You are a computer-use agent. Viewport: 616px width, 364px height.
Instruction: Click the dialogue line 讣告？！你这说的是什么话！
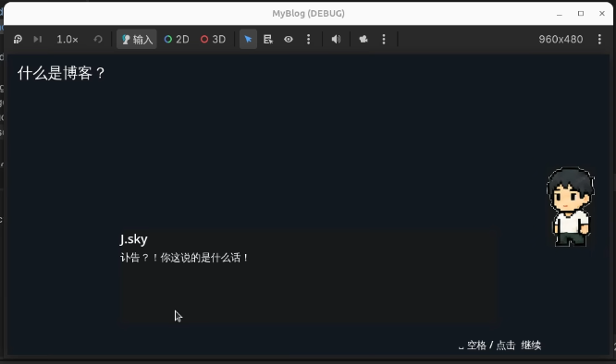(x=184, y=258)
